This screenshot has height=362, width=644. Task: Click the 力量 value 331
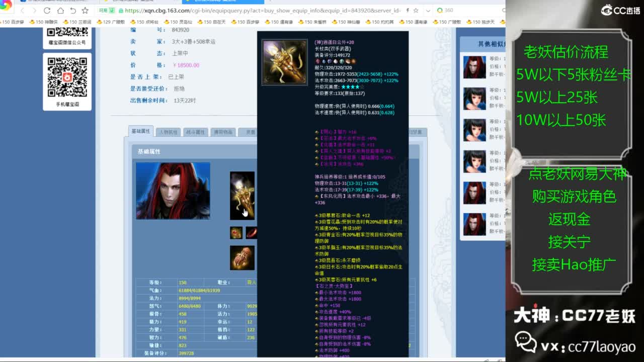click(183, 330)
